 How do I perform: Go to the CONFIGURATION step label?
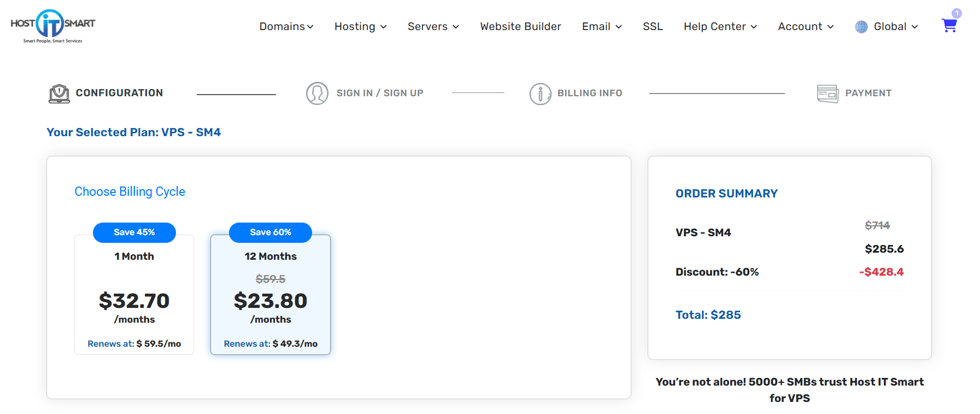(x=119, y=93)
